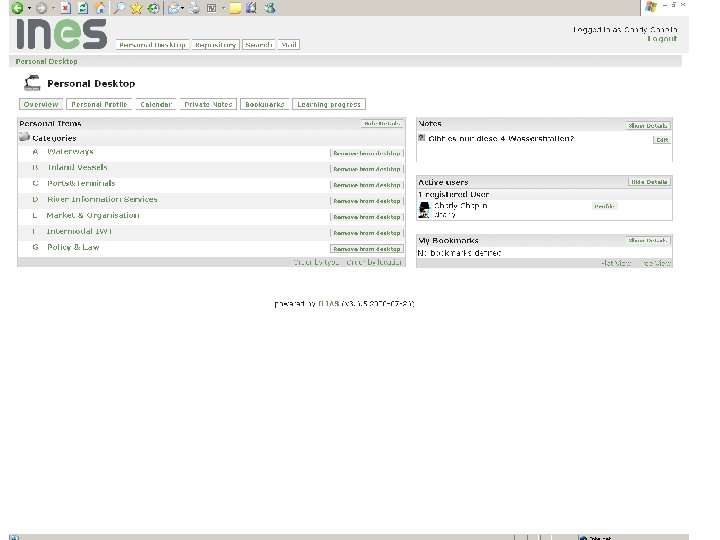
Task: Remove Ports & Terminals from desktop
Action: tap(366, 185)
